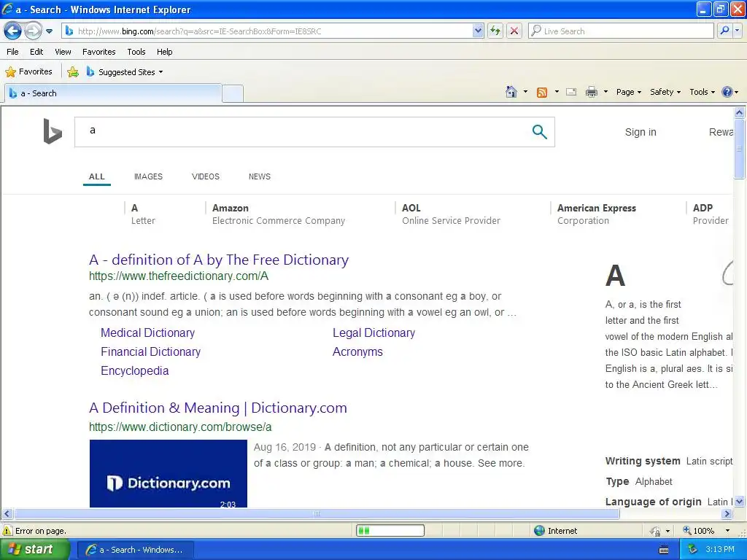This screenshot has width=747, height=560.
Task: Select the 'a - Search' browser tab
Action: point(113,93)
